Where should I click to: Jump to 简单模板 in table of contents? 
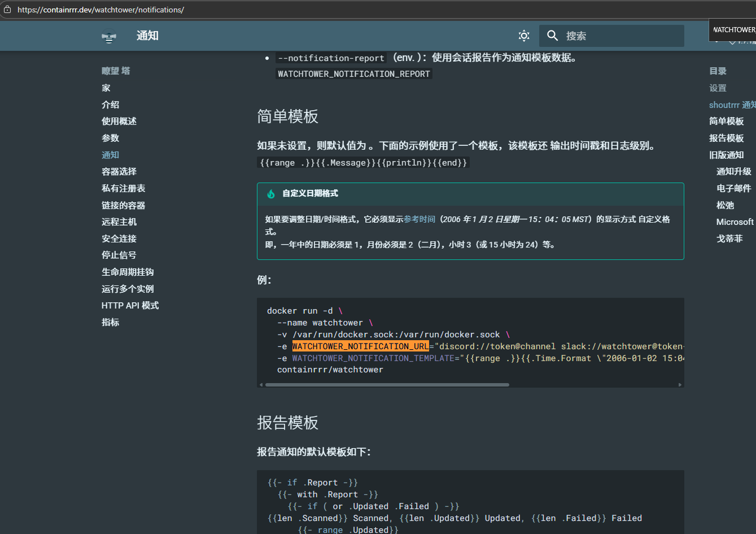click(x=727, y=121)
